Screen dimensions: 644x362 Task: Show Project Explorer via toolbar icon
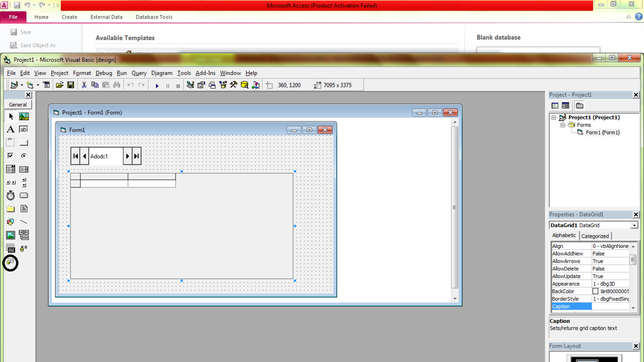tap(190, 85)
